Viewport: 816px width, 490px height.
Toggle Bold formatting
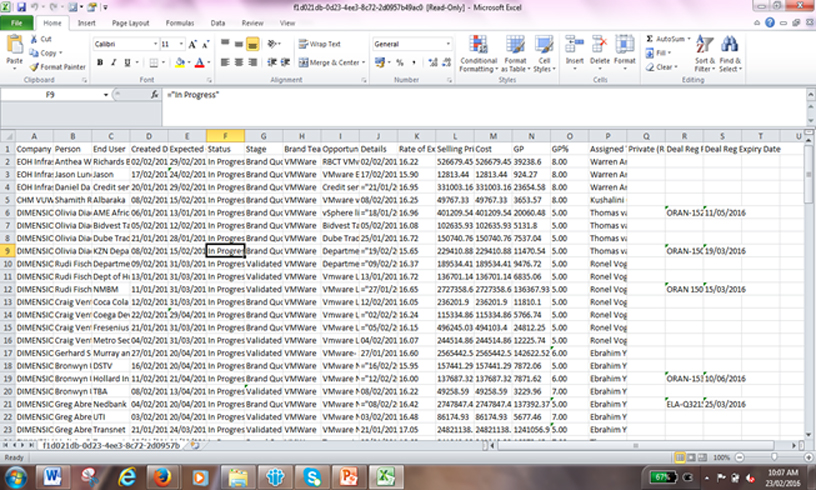100,62
